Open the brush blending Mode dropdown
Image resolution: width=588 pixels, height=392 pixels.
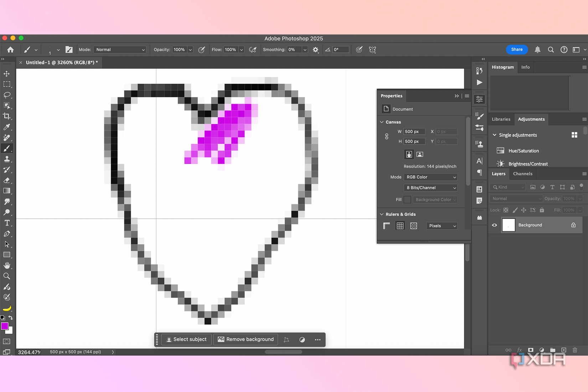pos(120,50)
